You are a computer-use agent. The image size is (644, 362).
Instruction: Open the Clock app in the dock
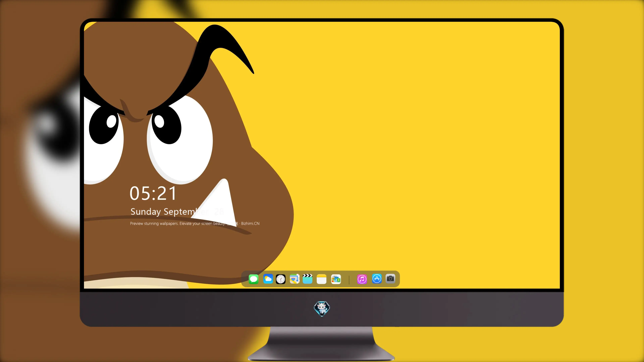[281, 279]
